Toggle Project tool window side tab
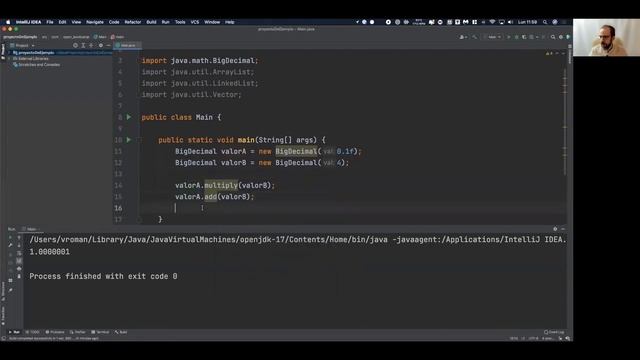Image resolution: width=640 pixels, height=360 pixels. click(x=3, y=52)
